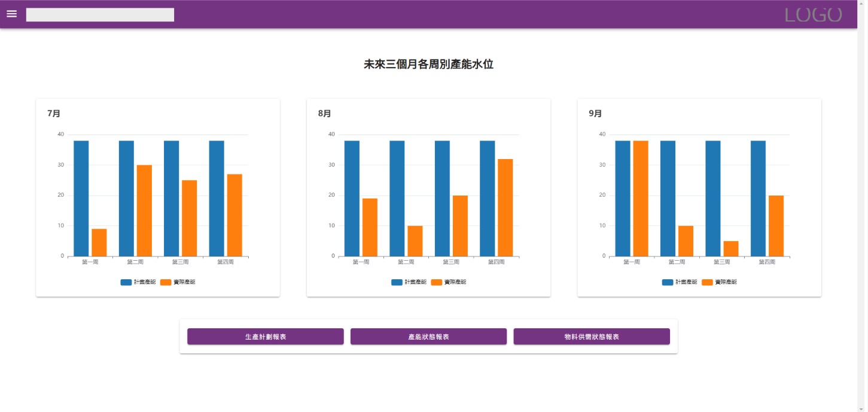Toggle 實際產能 legend in the 9月 chart
The image size is (868, 412).
(x=719, y=282)
